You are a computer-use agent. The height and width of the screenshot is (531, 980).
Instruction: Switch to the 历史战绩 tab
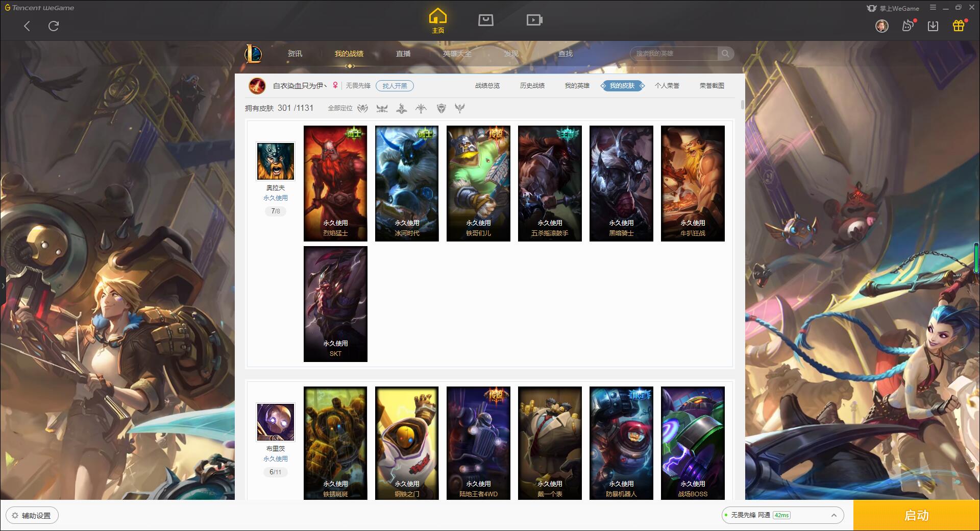(532, 86)
